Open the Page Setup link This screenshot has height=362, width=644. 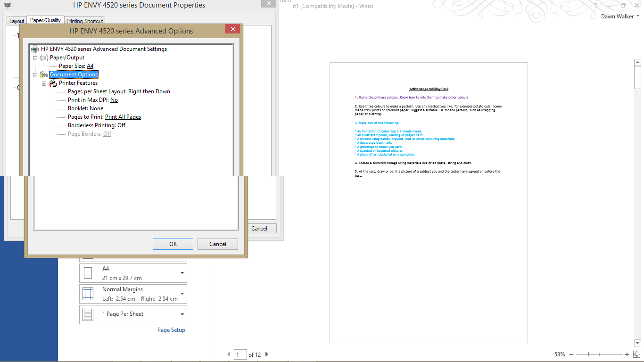tap(171, 330)
